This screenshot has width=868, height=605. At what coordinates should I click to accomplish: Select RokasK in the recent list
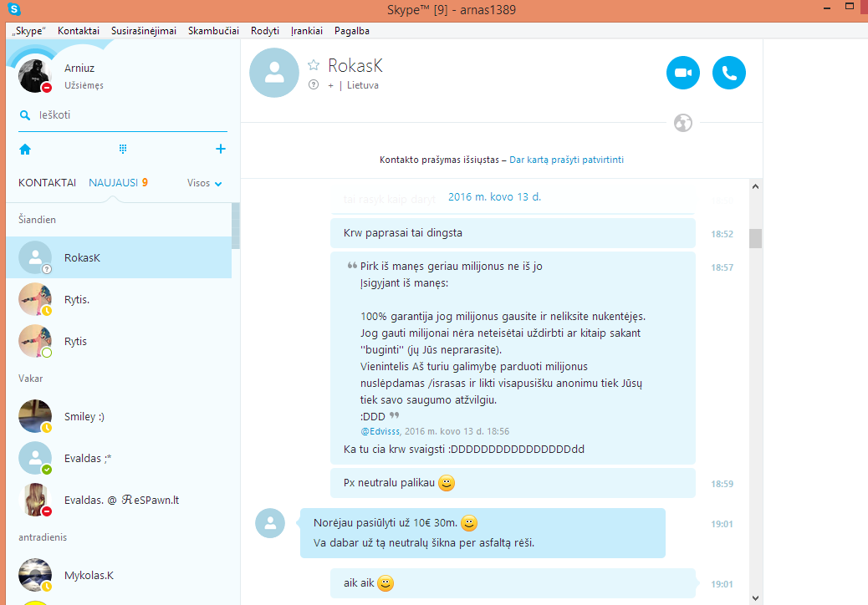[119, 257]
